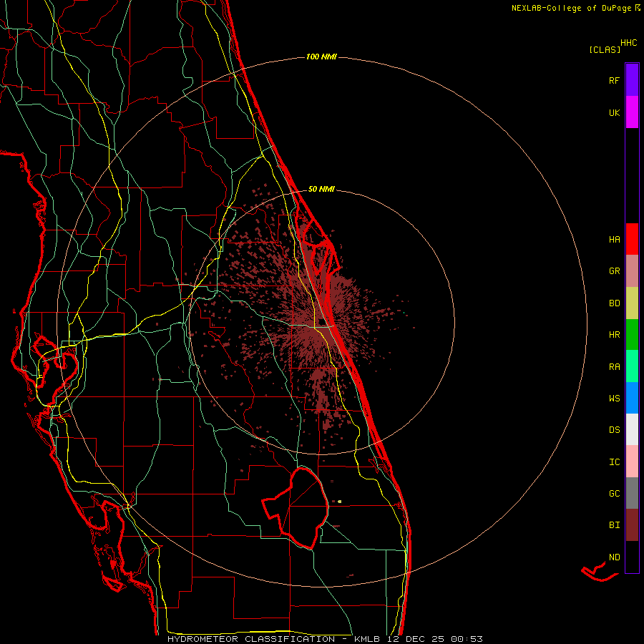
Task: Click the UK magenta legend swatch
Action: pos(632,112)
